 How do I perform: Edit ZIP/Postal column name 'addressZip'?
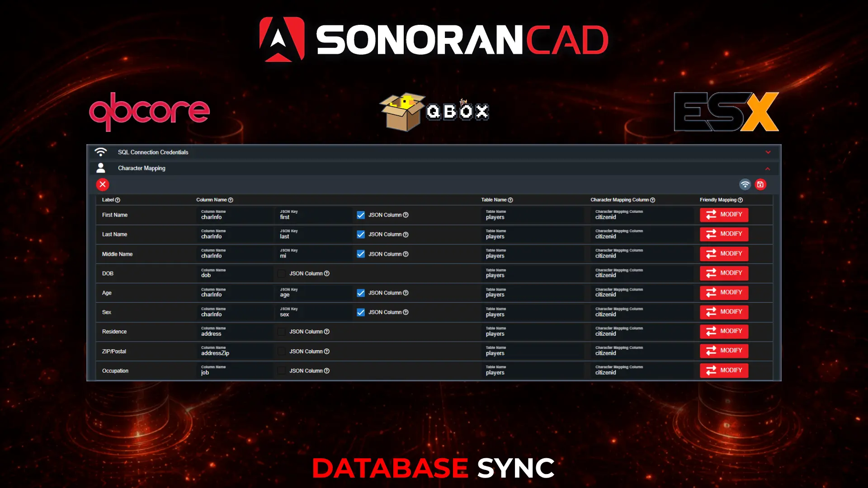(x=235, y=351)
